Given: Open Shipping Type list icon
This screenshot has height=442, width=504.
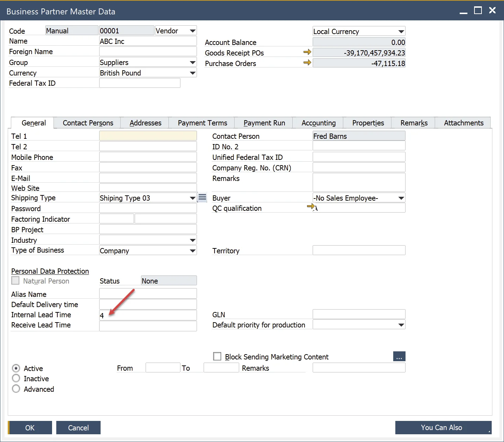Looking at the screenshot, I should coord(202,197).
